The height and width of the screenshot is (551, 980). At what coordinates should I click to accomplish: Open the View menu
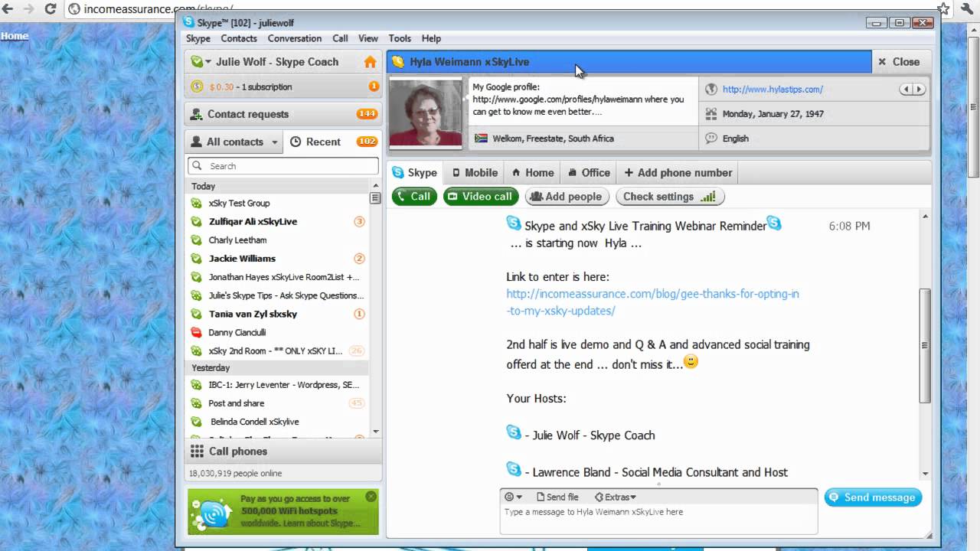[x=368, y=38]
